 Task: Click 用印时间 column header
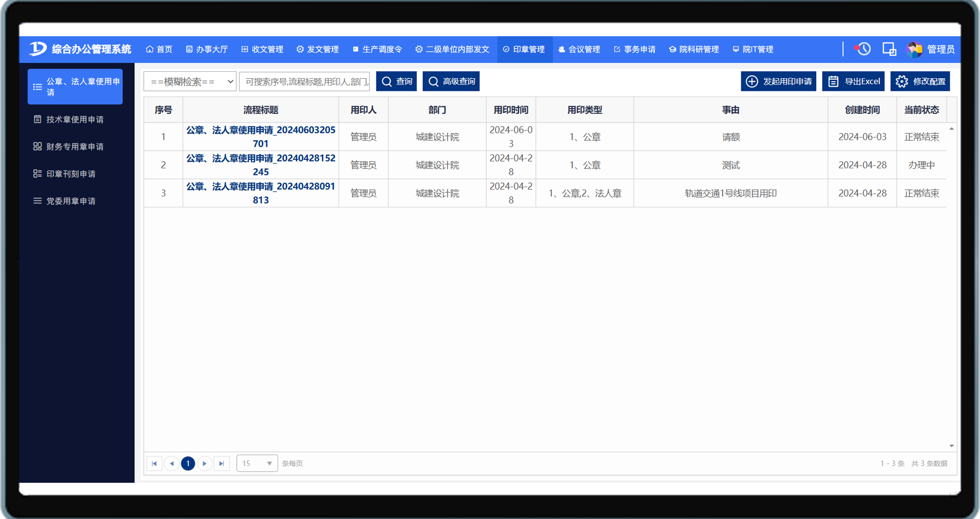pos(511,110)
